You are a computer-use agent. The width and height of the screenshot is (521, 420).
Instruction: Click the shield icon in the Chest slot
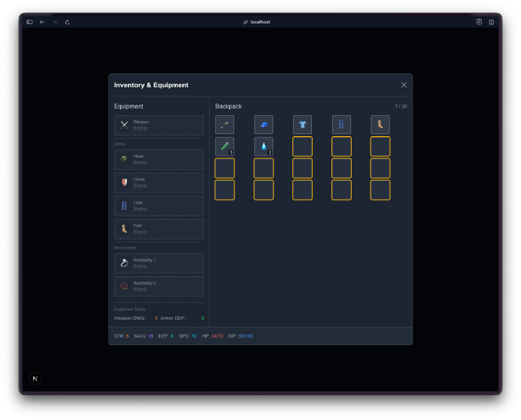pyautogui.click(x=124, y=182)
